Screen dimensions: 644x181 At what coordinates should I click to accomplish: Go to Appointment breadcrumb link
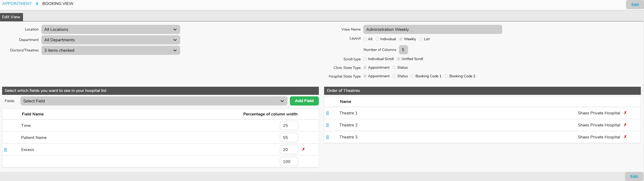[x=17, y=4]
